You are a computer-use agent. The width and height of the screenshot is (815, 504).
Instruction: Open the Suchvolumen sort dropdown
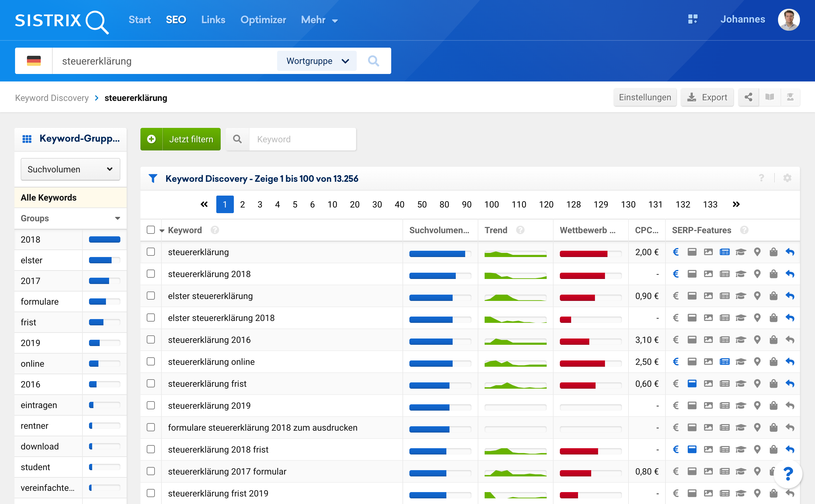(x=70, y=169)
